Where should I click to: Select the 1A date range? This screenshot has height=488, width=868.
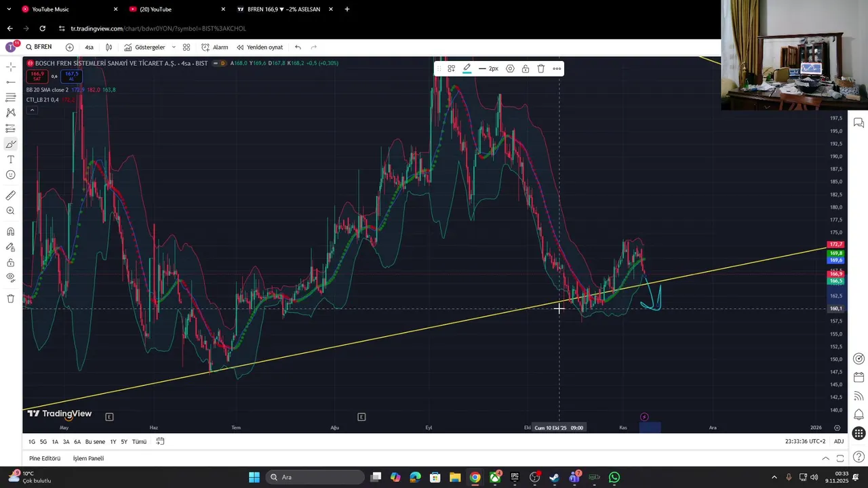(55, 441)
